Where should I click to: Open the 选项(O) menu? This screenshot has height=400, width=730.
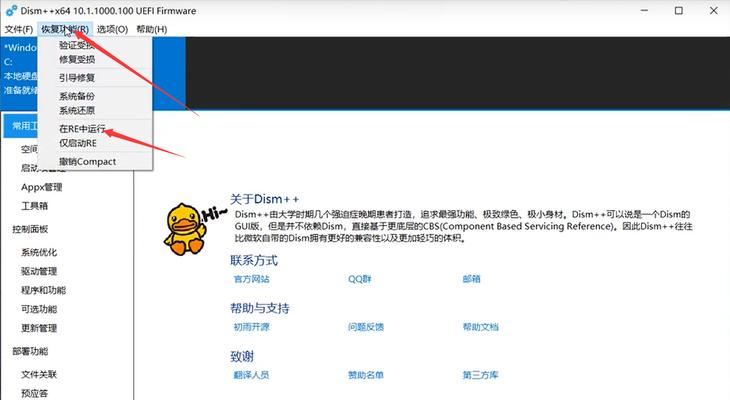112,29
